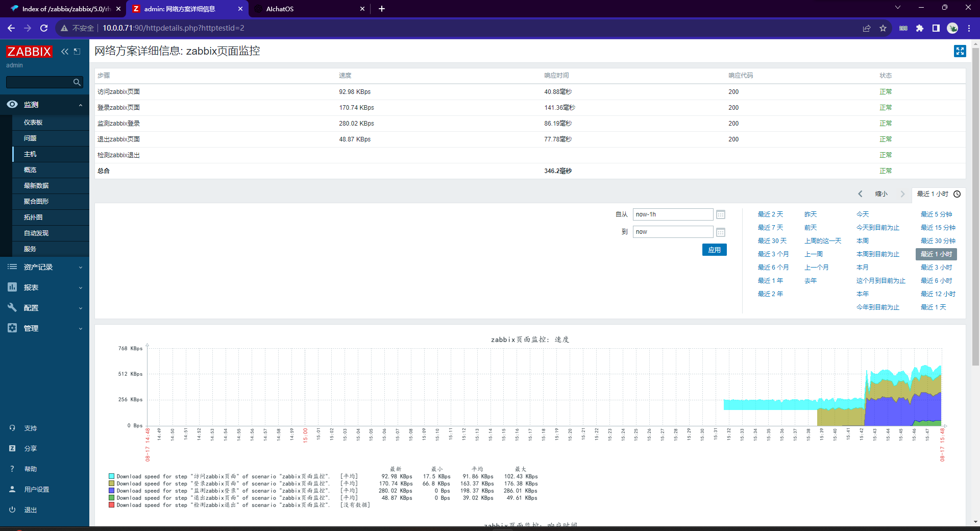This screenshot has width=980, height=531.
Task: Toggle kiosk fullscreen mode icon
Action: pyautogui.click(x=960, y=51)
